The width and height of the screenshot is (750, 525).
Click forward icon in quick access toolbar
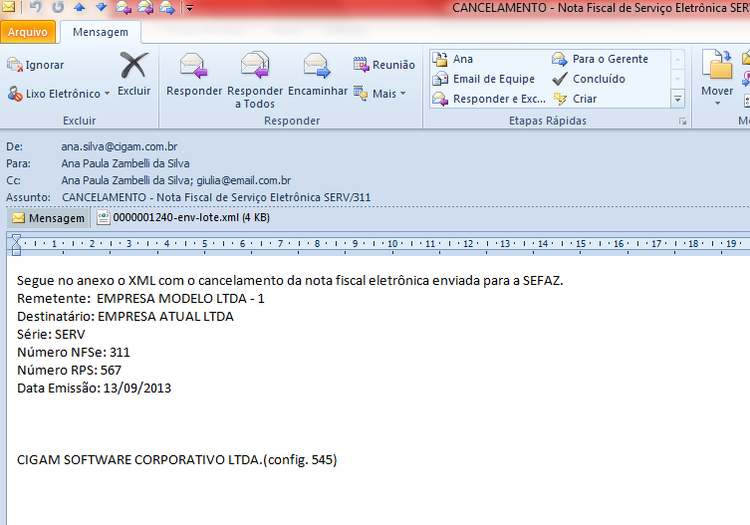(x=167, y=7)
